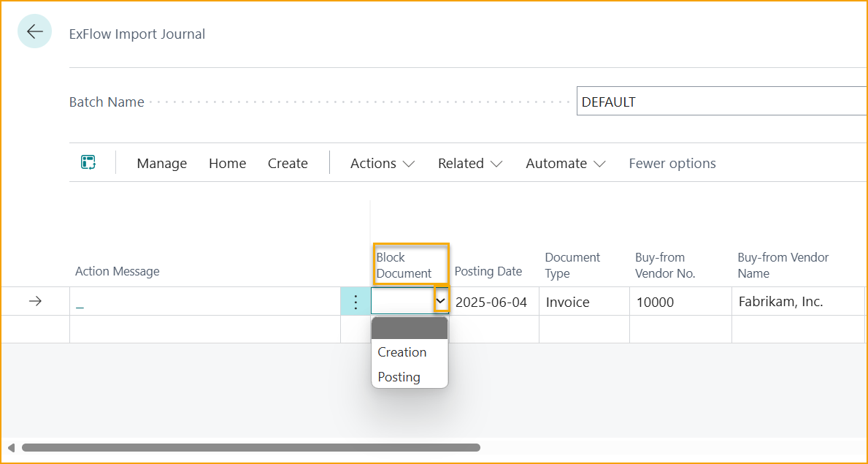
Task: Click the left scroll arrow below the grid
Action: click(10, 447)
